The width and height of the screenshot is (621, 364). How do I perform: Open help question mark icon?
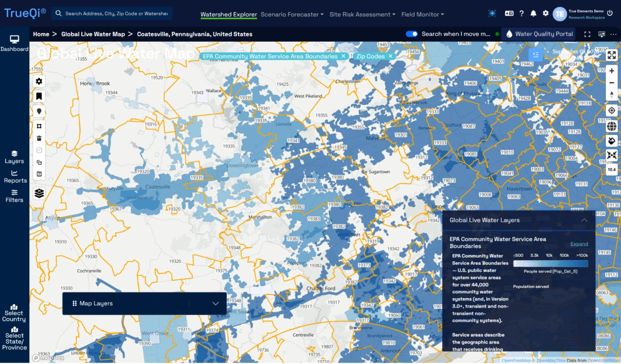522,13
